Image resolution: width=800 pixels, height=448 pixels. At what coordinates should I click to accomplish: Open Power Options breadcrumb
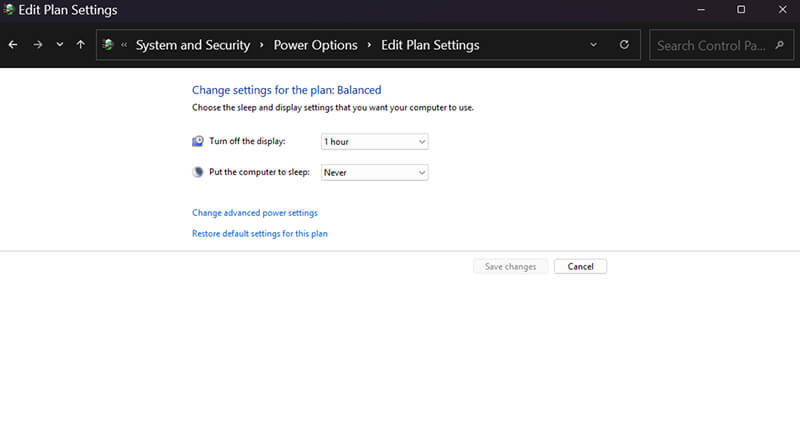(x=315, y=45)
